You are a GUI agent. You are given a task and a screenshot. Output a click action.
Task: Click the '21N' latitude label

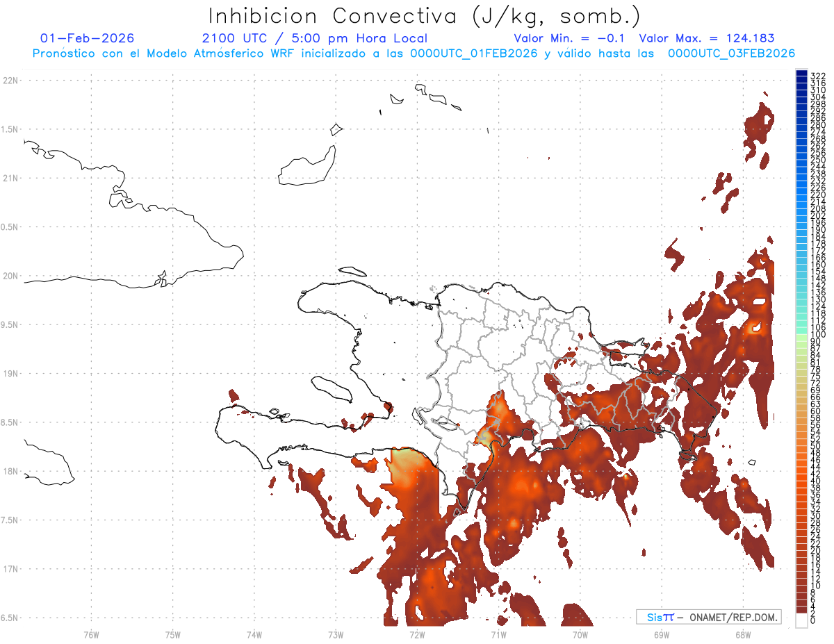pos(10,179)
